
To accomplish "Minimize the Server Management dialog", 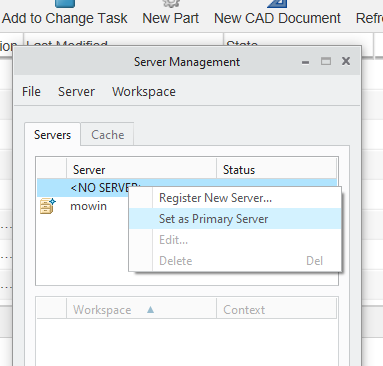I will 305,62.
